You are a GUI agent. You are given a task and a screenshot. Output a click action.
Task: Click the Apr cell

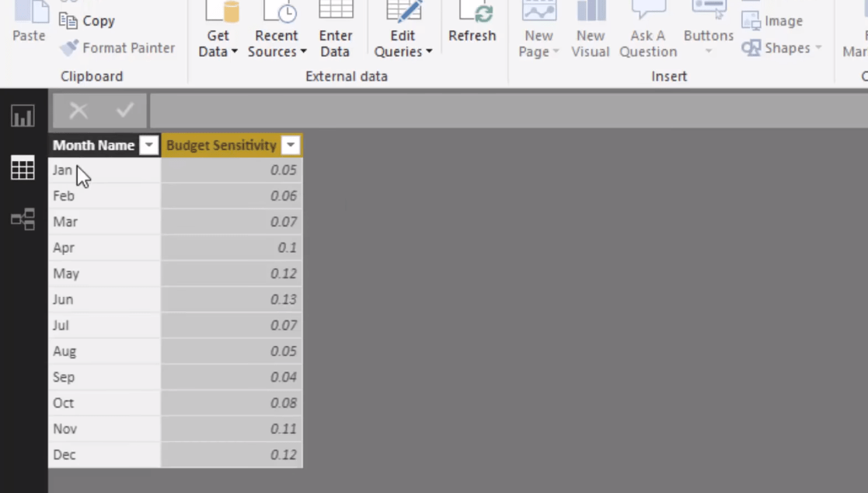(105, 247)
